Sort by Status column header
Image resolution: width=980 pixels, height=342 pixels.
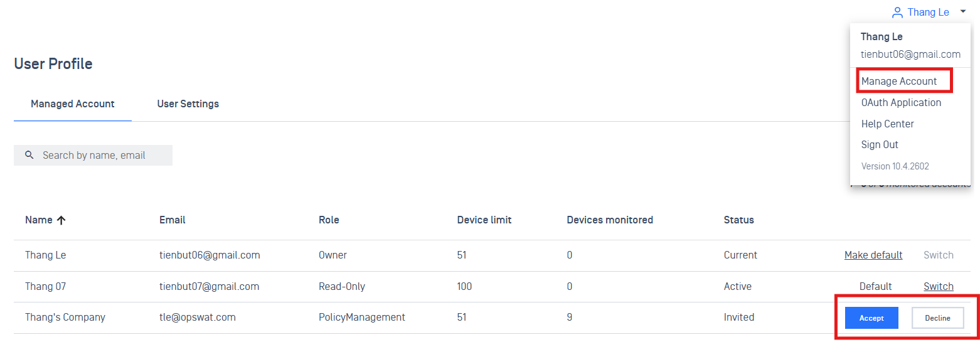coord(738,220)
